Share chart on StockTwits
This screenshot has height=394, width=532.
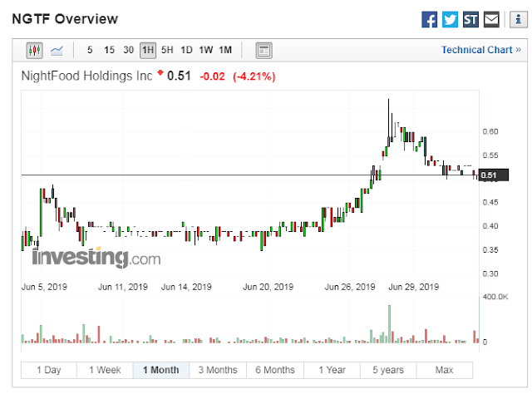[470, 19]
